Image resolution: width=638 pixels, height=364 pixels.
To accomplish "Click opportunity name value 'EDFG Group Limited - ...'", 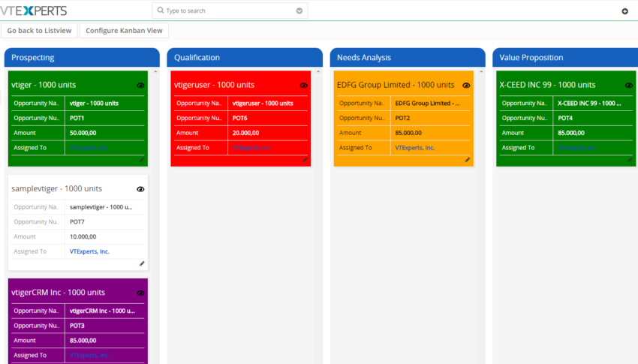I will (427, 104).
